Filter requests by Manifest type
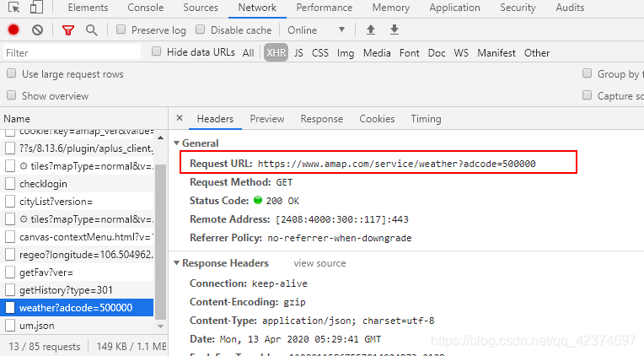The image size is (644, 356). 496,53
